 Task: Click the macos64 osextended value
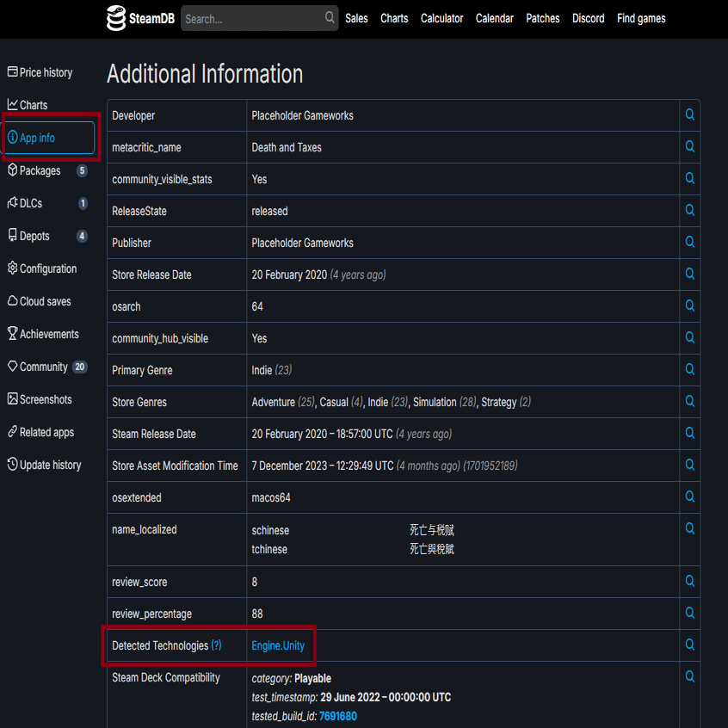[271, 497]
